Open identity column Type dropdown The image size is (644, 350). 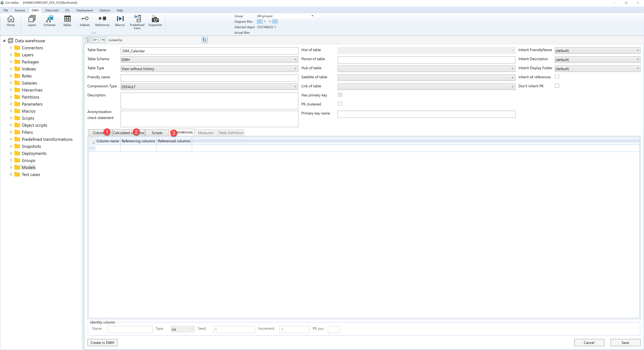[183, 329]
